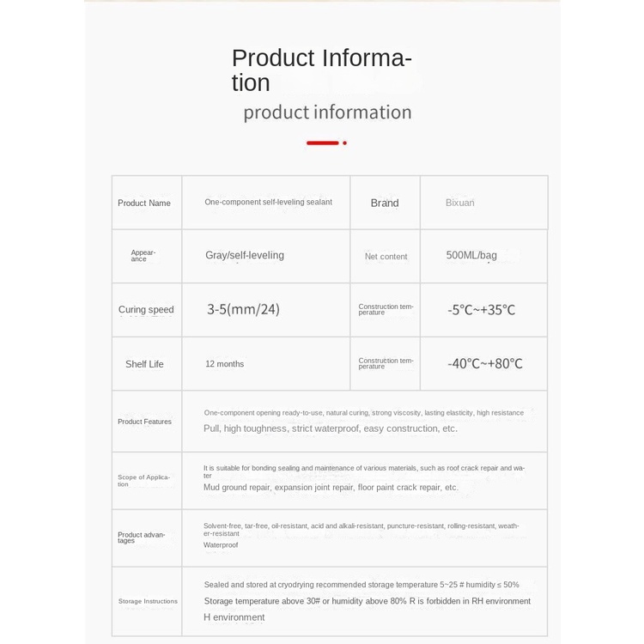
Task: Click the "Shelf Life" label cell
Action: coord(144,364)
